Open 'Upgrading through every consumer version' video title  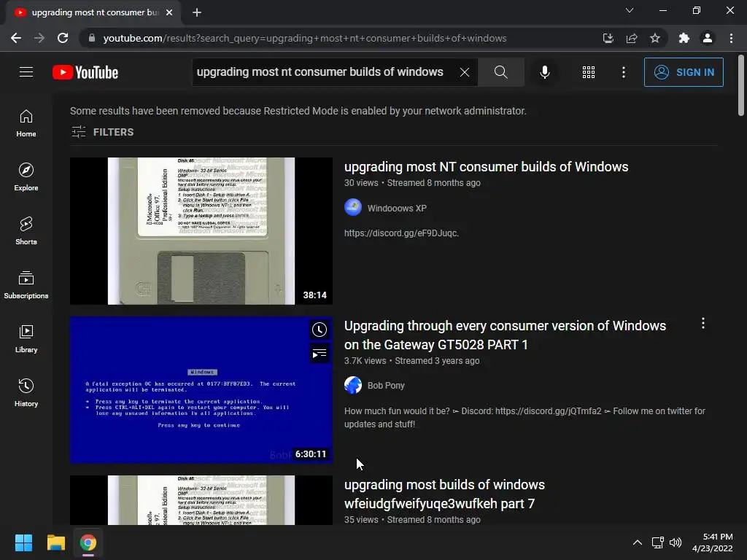pyautogui.click(x=505, y=335)
